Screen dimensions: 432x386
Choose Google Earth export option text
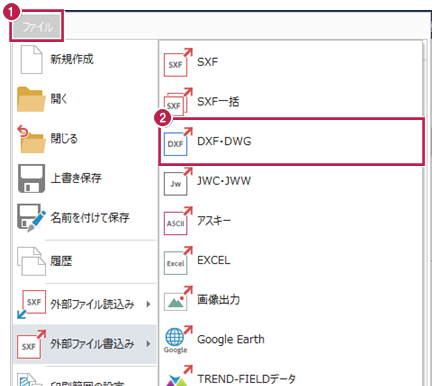(231, 339)
